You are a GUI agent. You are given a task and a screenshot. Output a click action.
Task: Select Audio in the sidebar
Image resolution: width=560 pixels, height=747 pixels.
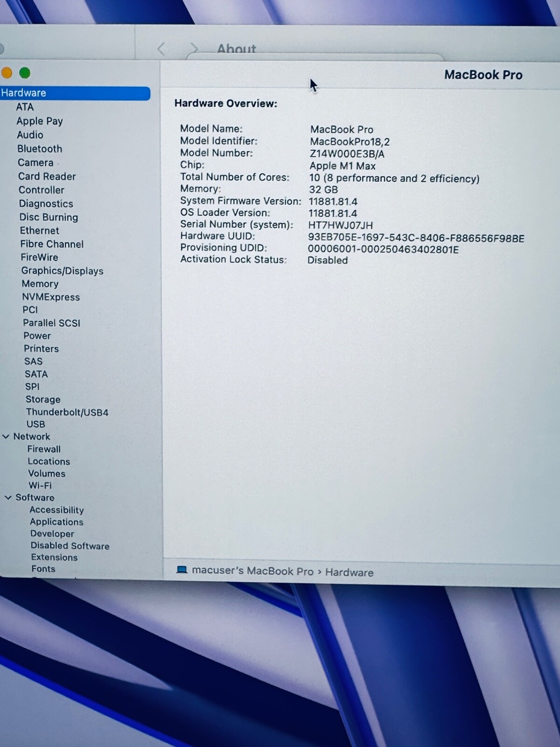click(x=30, y=135)
